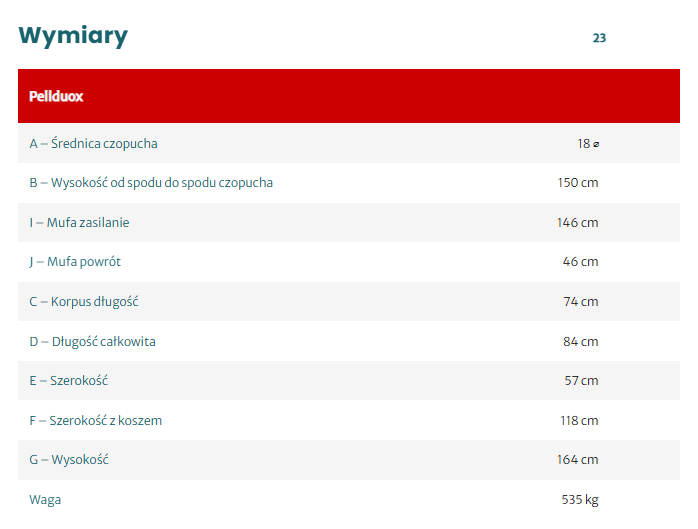Click the 46 cm value
This screenshot has height=529, width=698.
click(x=580, y=262)
